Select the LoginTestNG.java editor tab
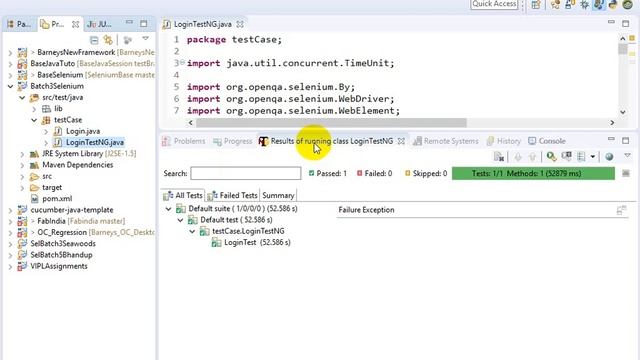640x360 pixels. click(x=198, y=24)
